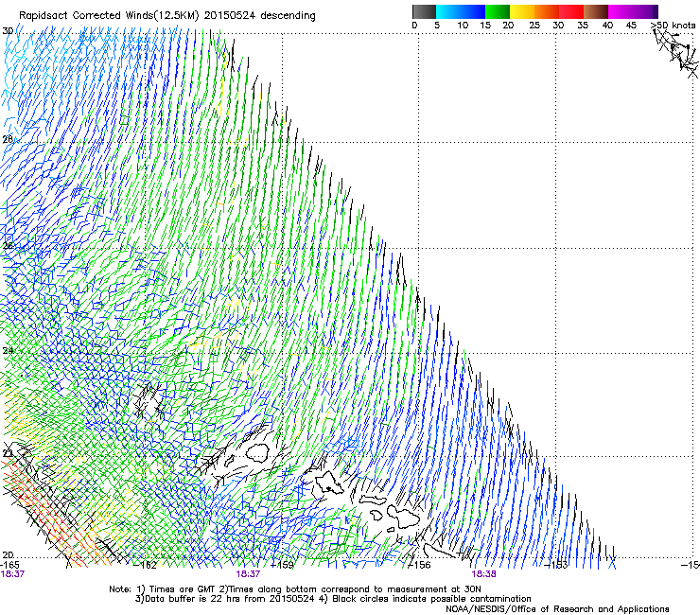Click the longitude label '-165'
The width and height of the screenshot is (700, 615).
(9, 565)
